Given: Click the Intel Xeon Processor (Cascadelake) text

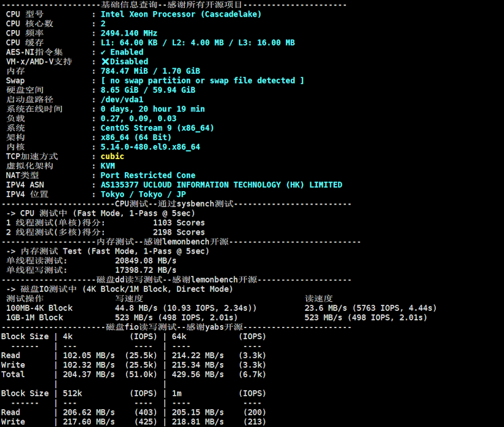Looking at the screenshot, I should (181, 14).
